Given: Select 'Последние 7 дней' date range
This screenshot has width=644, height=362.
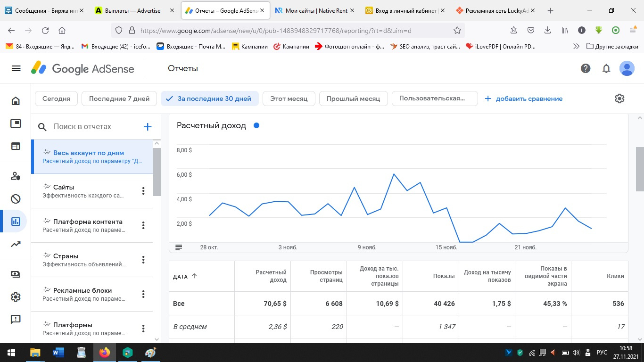Looking at the screenshot, I should pos(119,99).
